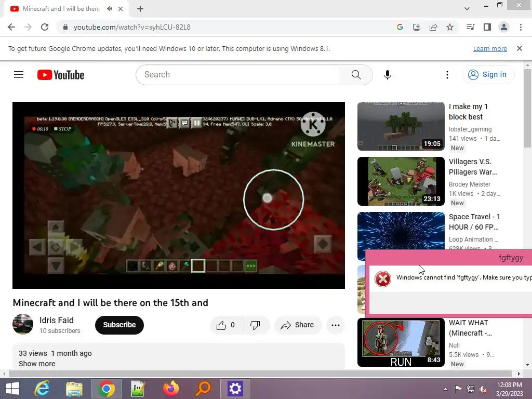The width and height of the screenshot is (532, 399).
Task: Click the error dialog red X icon
Action: pos(383,279)
